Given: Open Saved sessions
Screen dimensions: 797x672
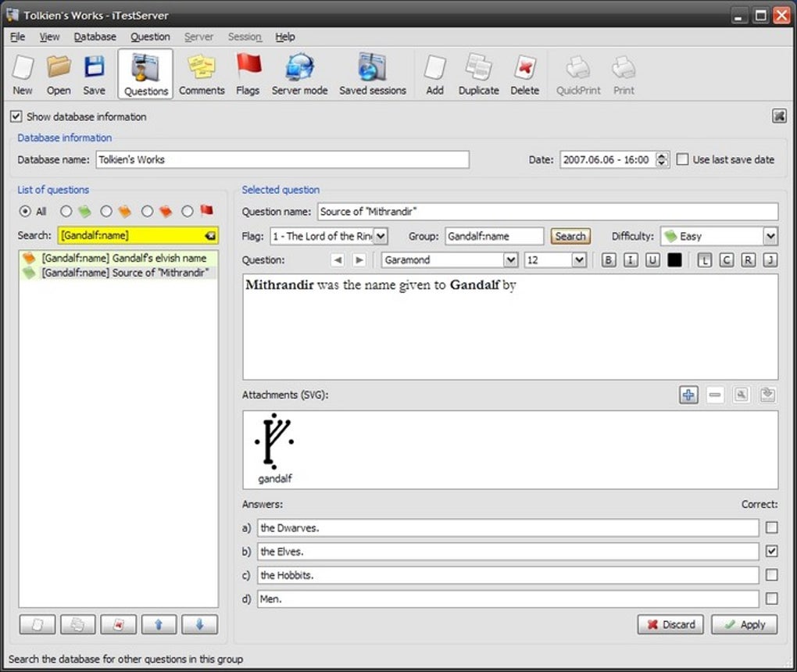Looking at the screenshot, I should pyautogui.click(x=373, y=74).
